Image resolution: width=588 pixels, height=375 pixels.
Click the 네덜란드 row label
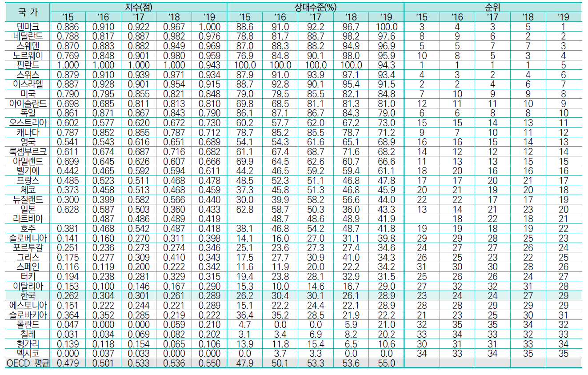coord(28,36)
